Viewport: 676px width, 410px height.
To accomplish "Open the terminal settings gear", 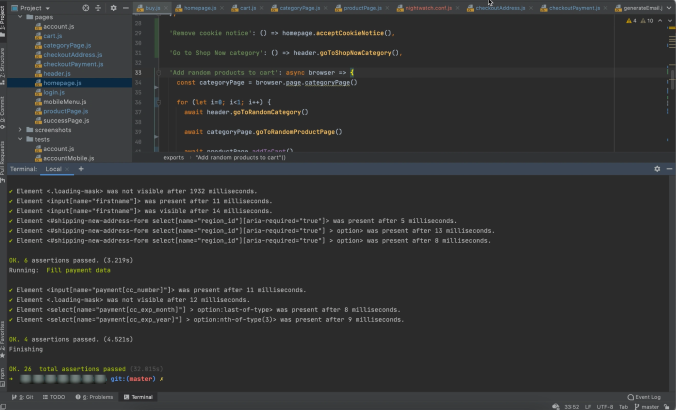I will click(657, 169).
